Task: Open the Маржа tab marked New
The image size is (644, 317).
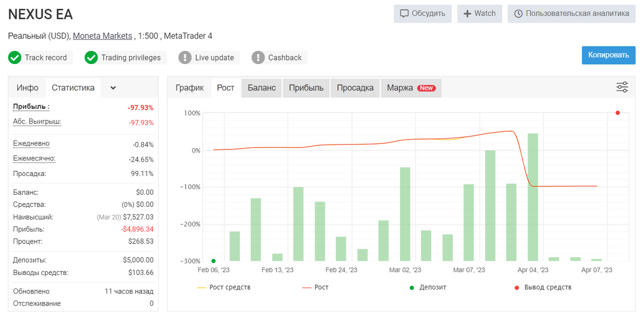Action: pyautogui.click(x=411, y=87)
